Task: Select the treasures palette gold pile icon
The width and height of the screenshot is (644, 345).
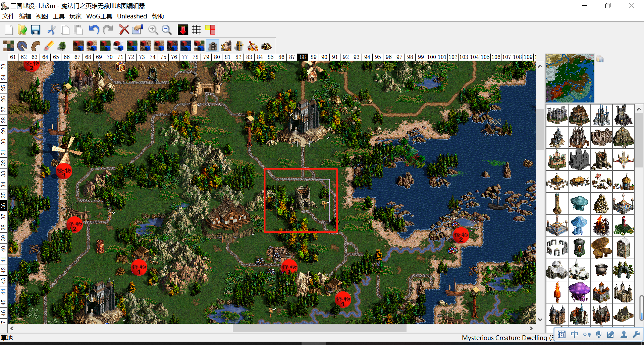Action: (x=266, y=46)
